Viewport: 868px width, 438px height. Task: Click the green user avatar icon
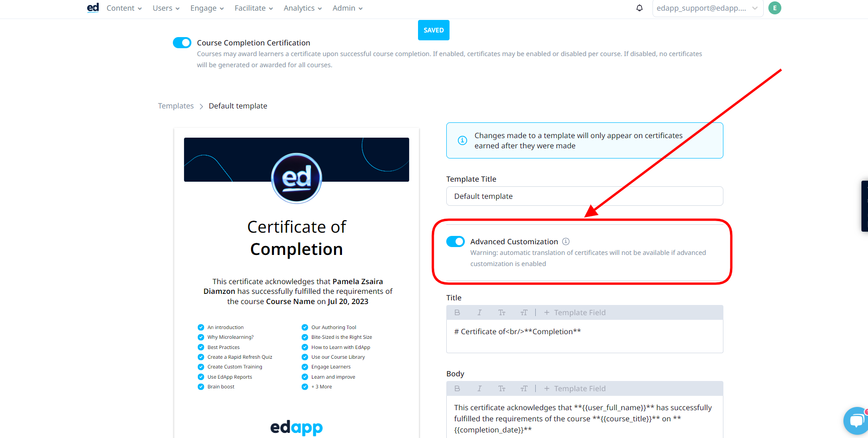774,8
